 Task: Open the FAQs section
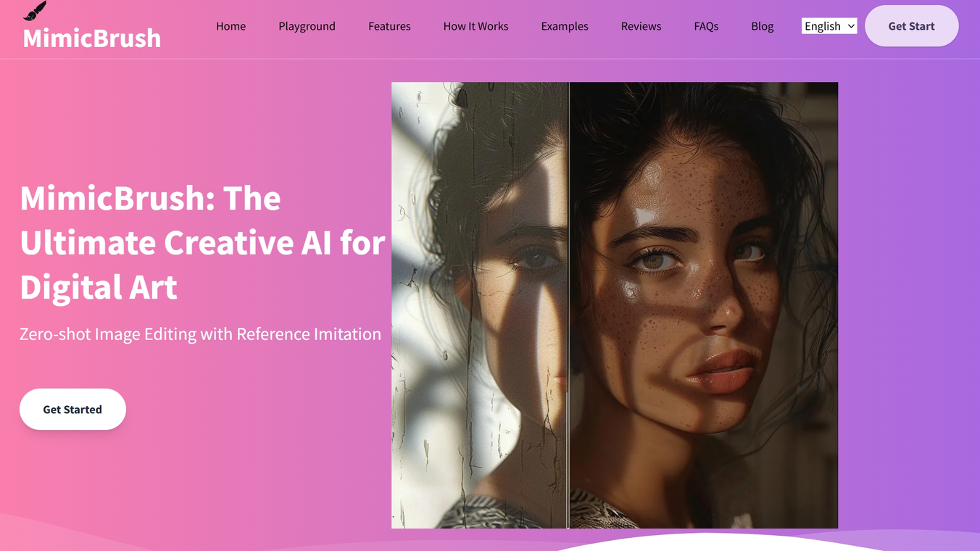point(706,26)
